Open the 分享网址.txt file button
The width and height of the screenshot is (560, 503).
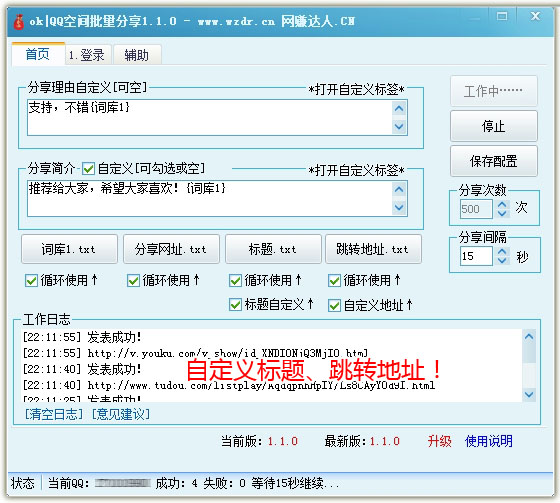[x=171, y=249]
